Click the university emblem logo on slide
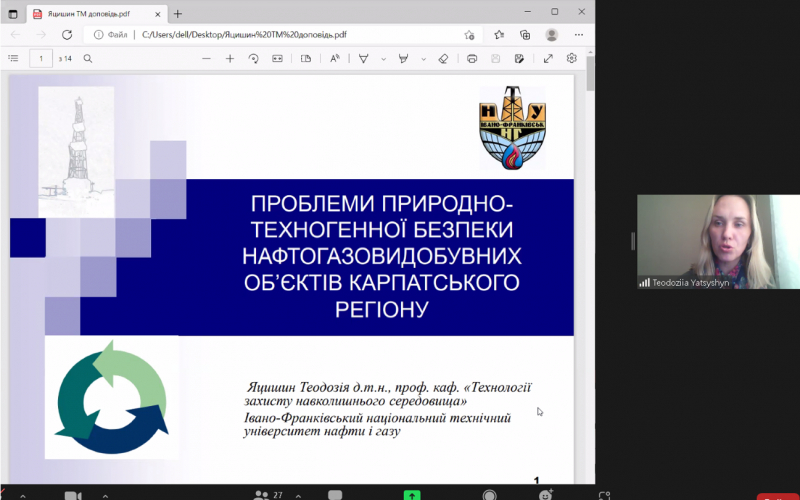800x500 pixels. 512,128
